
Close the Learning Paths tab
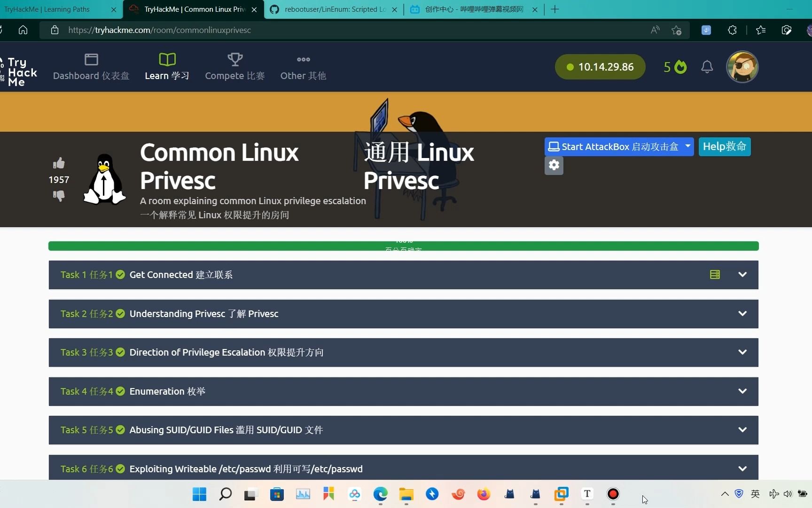click(x=114, y=9)
